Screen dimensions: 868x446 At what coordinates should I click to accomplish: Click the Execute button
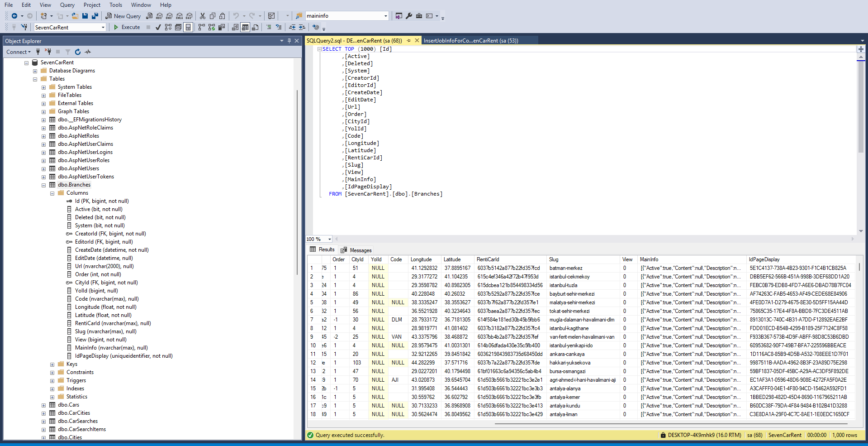pos(127,27)
